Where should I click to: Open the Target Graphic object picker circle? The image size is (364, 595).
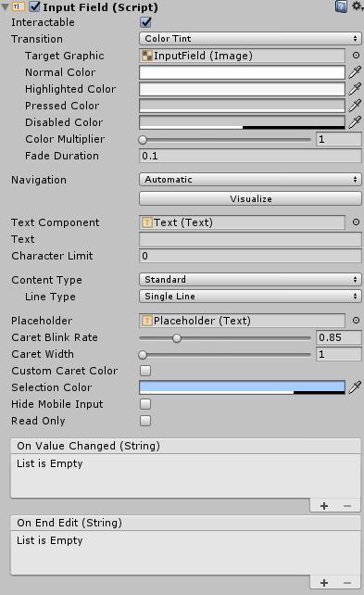click(x=356, y=56)
